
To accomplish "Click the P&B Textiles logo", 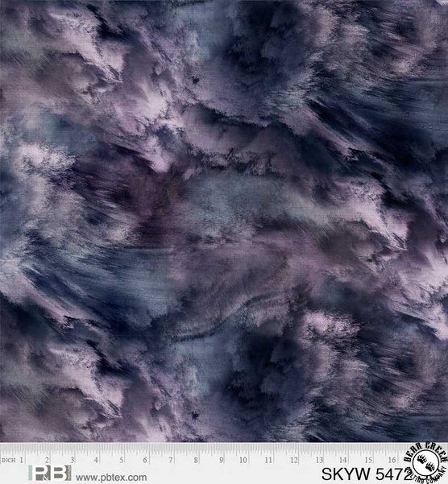I will (50, 473).
